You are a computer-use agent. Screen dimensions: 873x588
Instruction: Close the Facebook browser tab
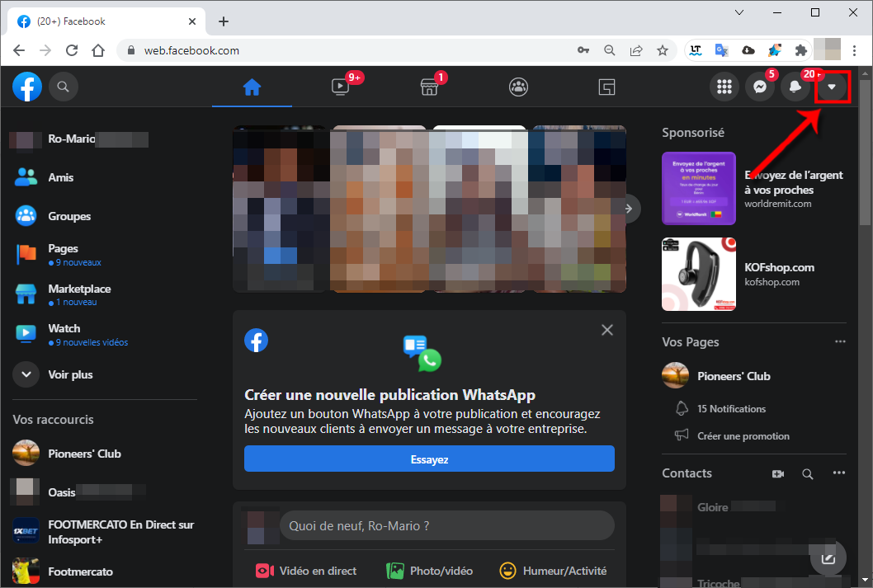[192, 21]
